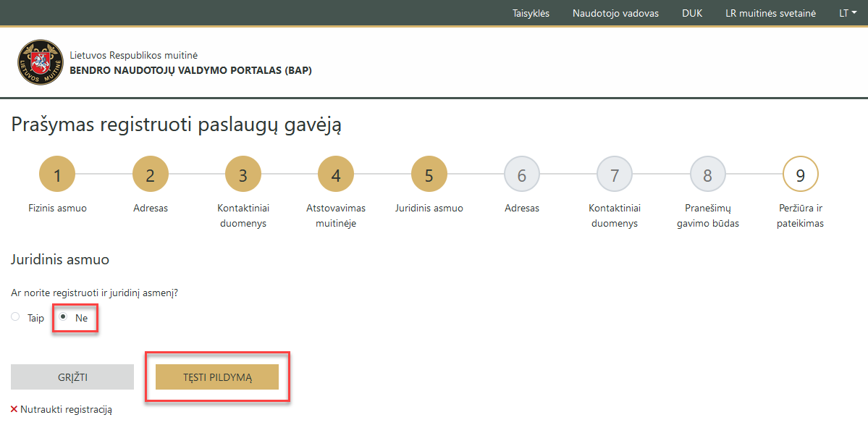This screenshot has width=868, height=441.
Task: Open Taisyklės in top menu
Action: click(531, 13)
